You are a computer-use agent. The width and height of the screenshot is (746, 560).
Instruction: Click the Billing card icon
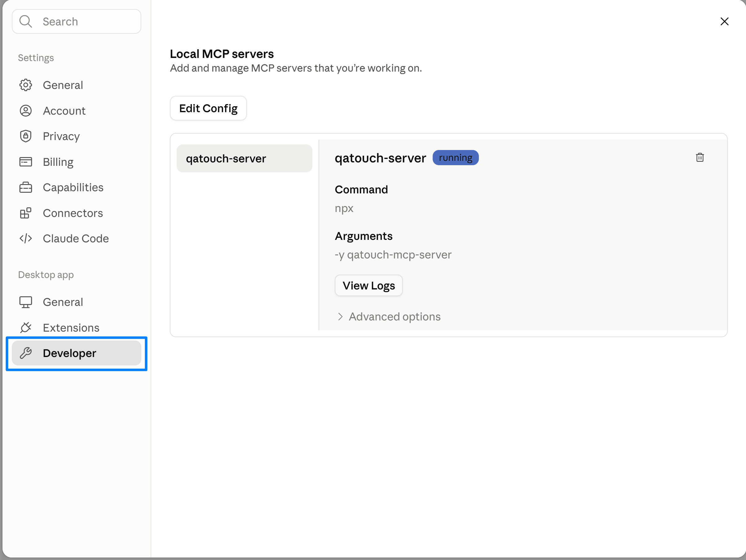[26, 162]
